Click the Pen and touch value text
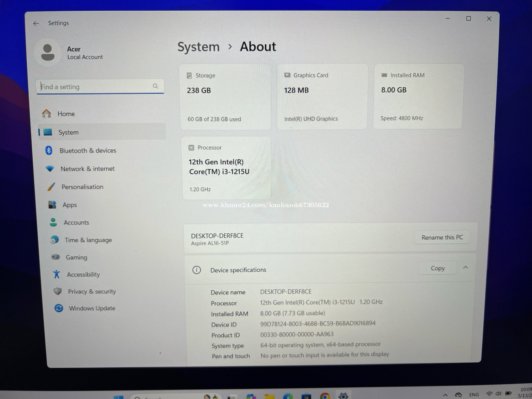The width and height of the screenshot is (532, 399). coord(325,355)
